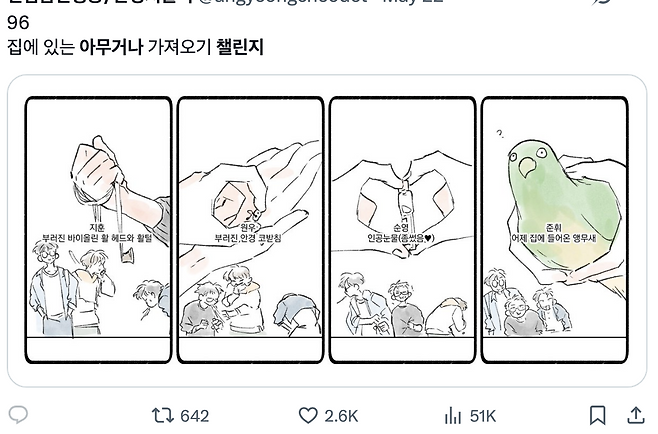Click the reply speech bubble icon
This screenshot has width=658, height=434.
[x=18, y=415]
